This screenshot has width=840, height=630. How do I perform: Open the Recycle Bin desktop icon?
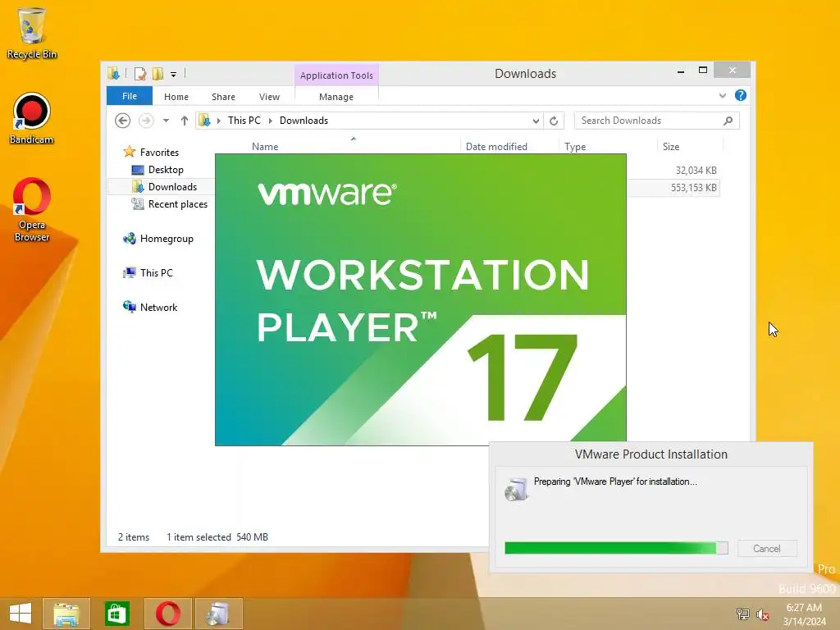tap(32, 33)
